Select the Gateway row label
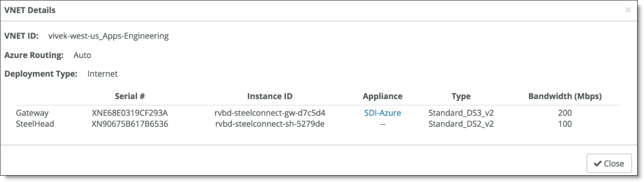 tap(32, 113)
